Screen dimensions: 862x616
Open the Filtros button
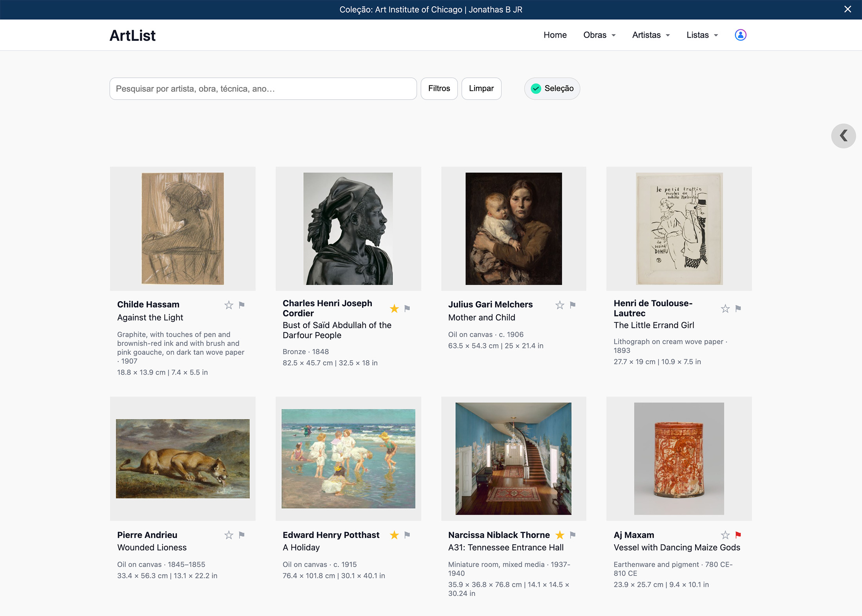click(439, 89)
